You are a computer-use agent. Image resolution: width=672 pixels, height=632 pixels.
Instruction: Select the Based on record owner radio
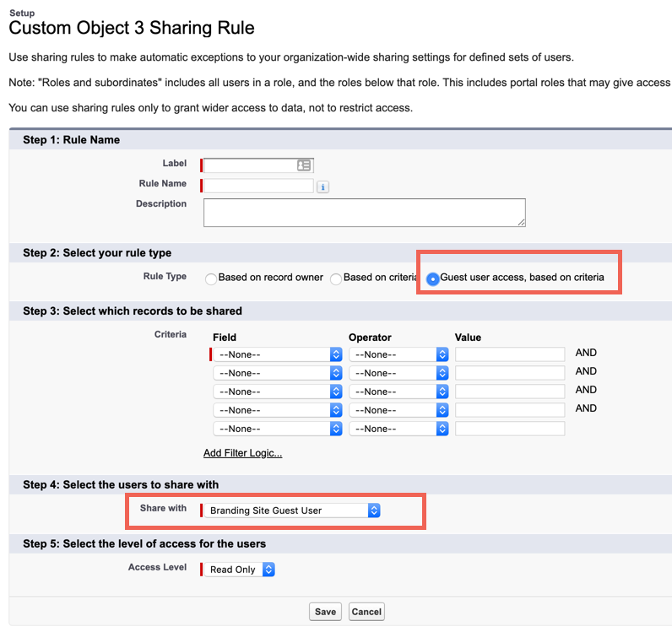pos(211,279)
